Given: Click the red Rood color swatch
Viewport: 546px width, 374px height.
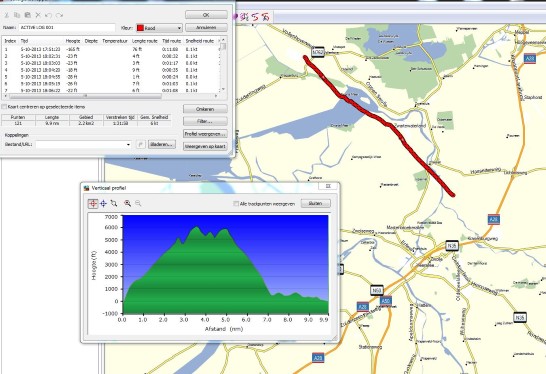Looking at the screenshot, I should 140,28.
